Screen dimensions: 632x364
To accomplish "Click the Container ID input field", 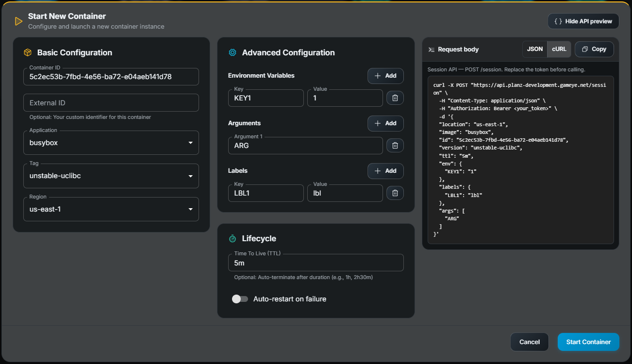I will coord(111,77).
